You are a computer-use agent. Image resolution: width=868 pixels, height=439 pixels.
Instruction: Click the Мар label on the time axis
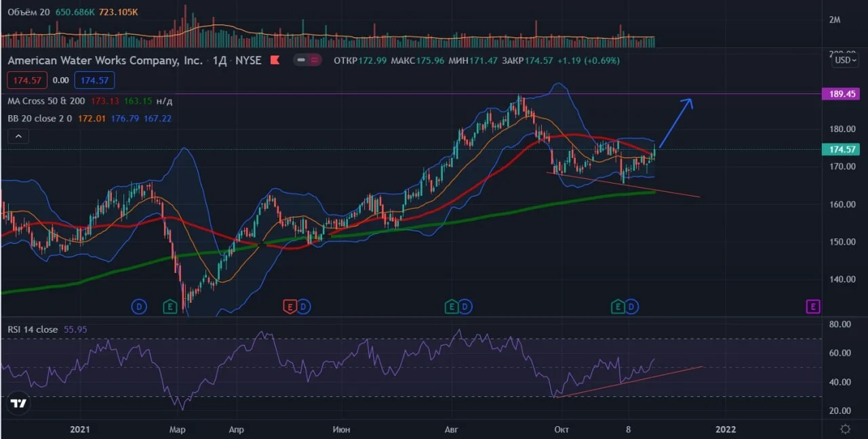pyautogui.click(x=176, y=429)
